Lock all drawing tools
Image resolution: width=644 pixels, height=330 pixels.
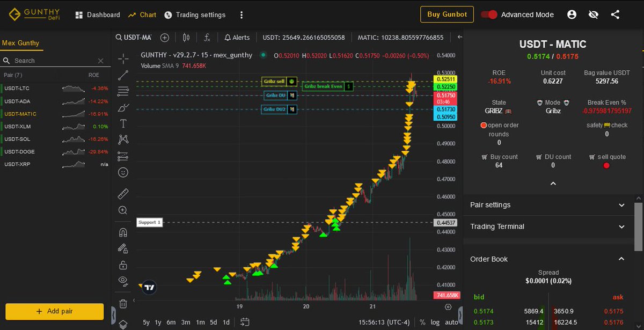(x=123, y=265)
